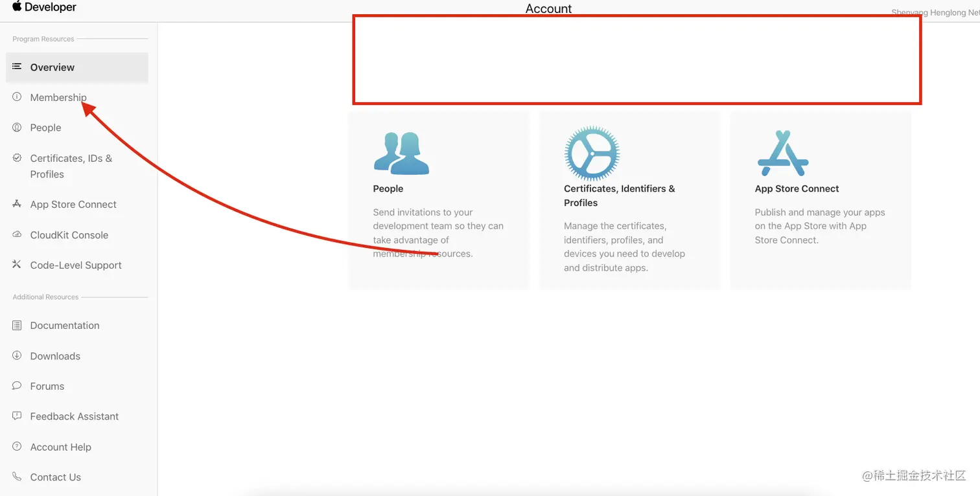Viewport: 980px width, 496px height.
Task: Click the Membership info icon
Action: point(17,96)
